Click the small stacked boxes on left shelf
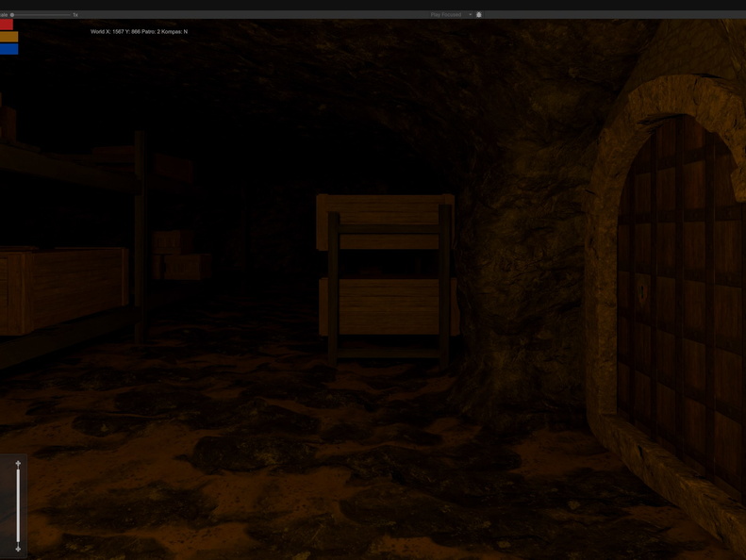This screenshot has height=560, width=746. coord(177,255)
